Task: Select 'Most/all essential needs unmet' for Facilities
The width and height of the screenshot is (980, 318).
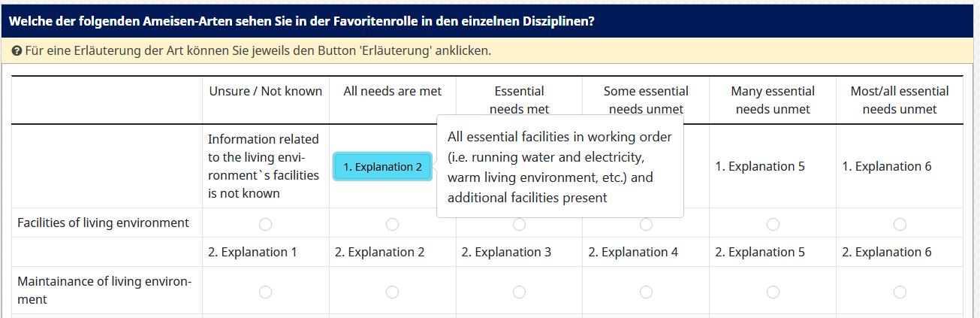Action: click(x=900, y=224)
